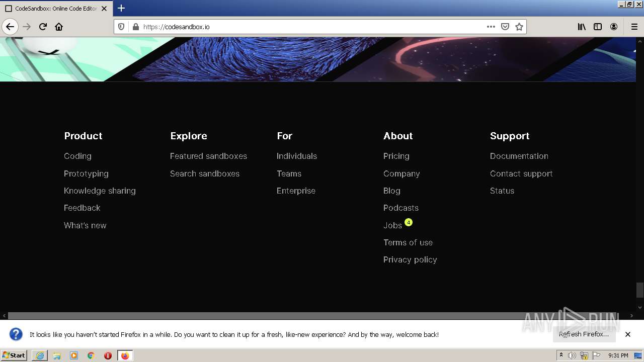Launch Internet Explorer from taskbar
644x362 pixels.
click(x=40, y=355)
